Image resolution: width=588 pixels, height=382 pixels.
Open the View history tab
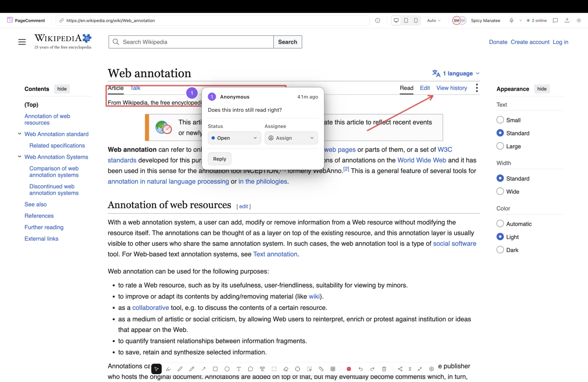451,88
